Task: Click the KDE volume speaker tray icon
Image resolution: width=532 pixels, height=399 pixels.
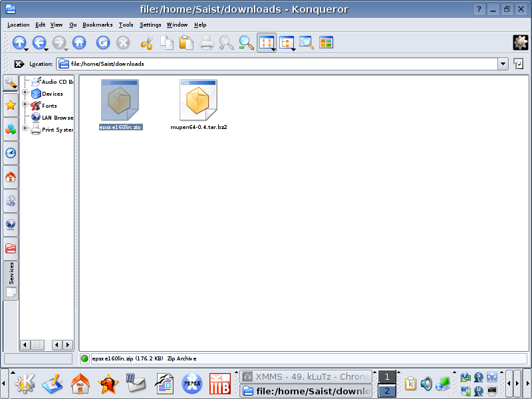Action: click(426, 384)
